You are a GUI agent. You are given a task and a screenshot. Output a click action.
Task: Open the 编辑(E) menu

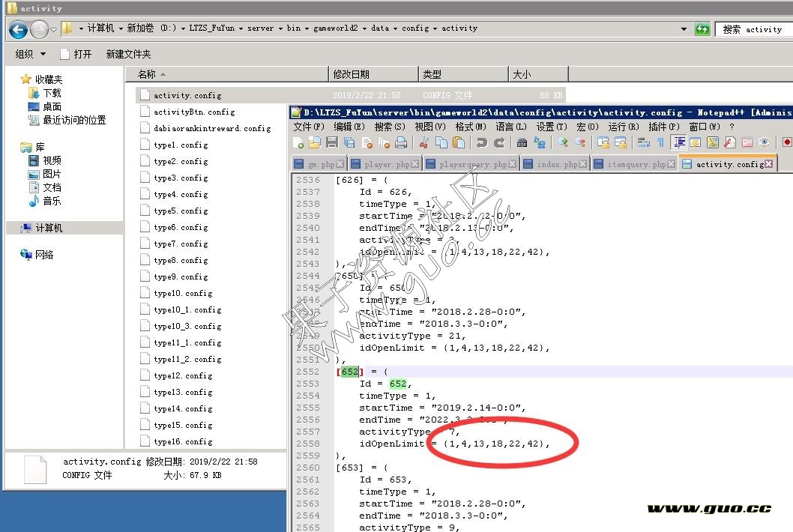tap(349, 127)
